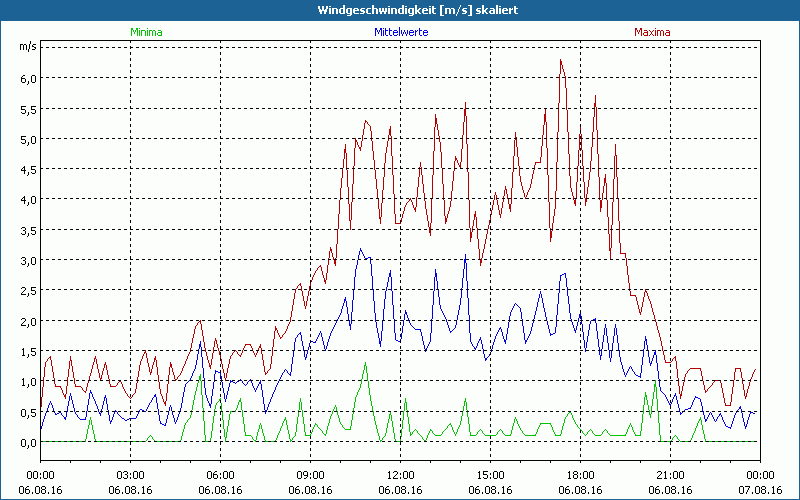Click the highest red Maxima peak above 6,0
This screenshot has width=800, height=500.
click(561, 61)
